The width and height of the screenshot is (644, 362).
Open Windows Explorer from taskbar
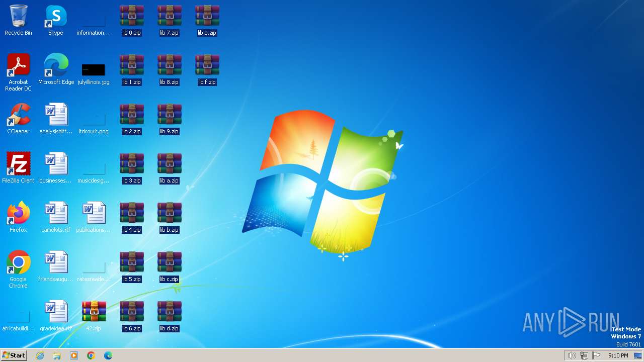point(57,355)
